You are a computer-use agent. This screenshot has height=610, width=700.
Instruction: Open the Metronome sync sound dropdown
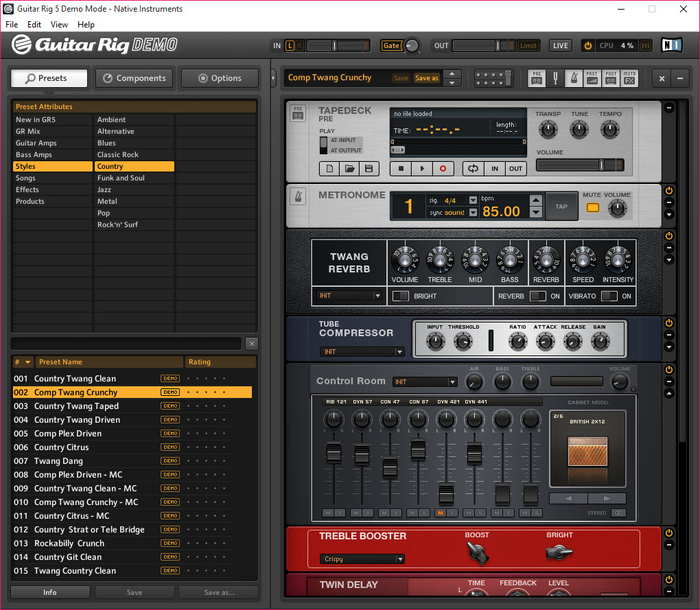point(474,213)
